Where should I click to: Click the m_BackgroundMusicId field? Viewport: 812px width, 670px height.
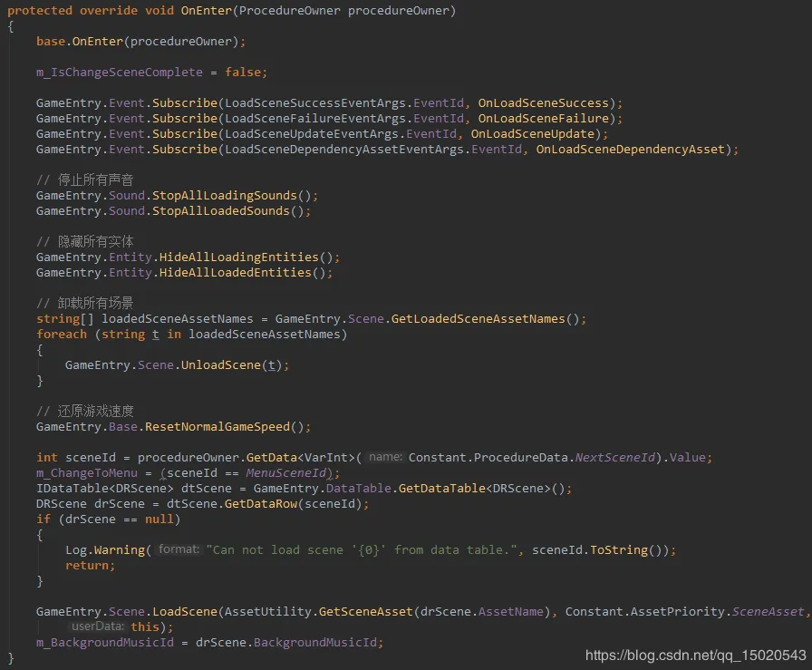pos(105,643)
